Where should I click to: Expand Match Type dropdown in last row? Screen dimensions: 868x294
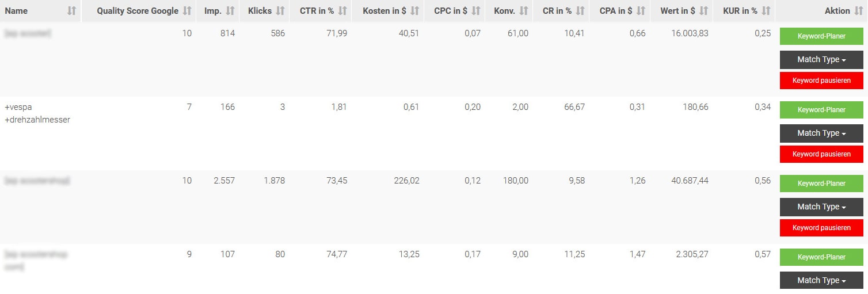click(x=821, y=281)
